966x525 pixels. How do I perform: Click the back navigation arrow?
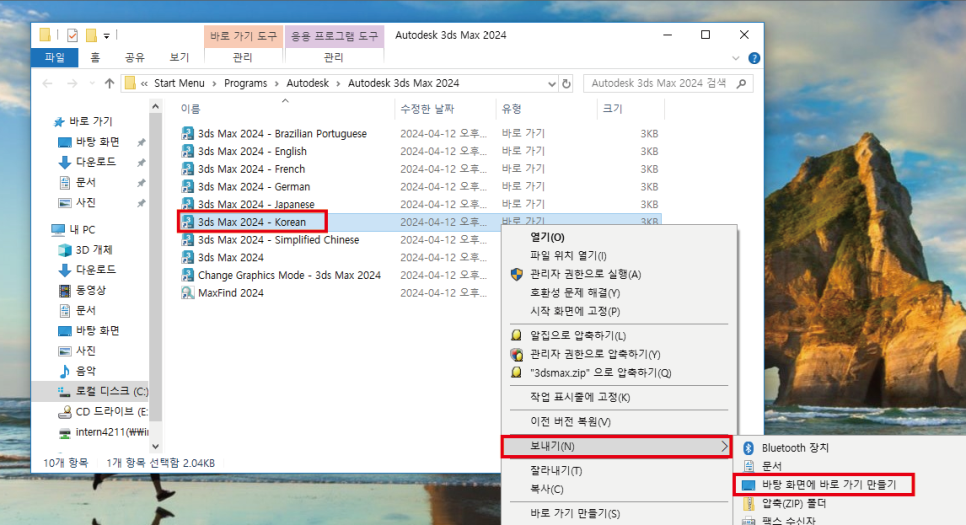pyautogui.click(x=47, y=83)
